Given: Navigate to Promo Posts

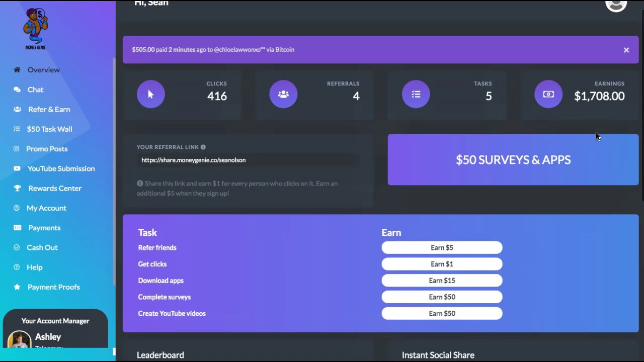Looking at the screenshot, I should 47,149.
